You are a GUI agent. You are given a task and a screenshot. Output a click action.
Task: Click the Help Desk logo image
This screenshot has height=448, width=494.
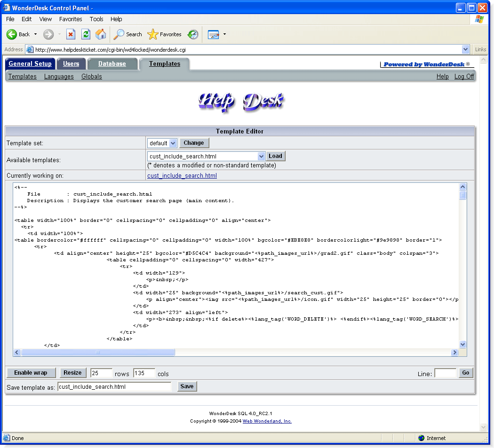241,102
